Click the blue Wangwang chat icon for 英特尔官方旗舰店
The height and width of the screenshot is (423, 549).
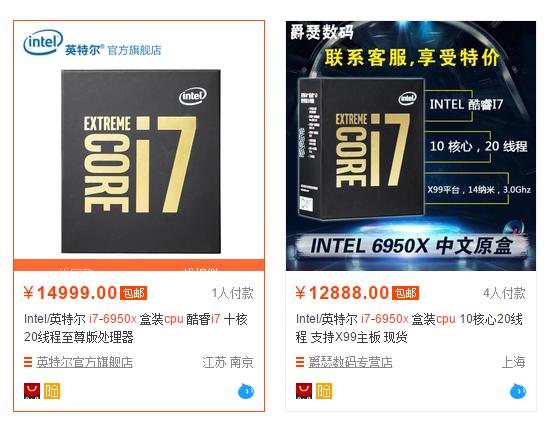click(x=246, y=391)
